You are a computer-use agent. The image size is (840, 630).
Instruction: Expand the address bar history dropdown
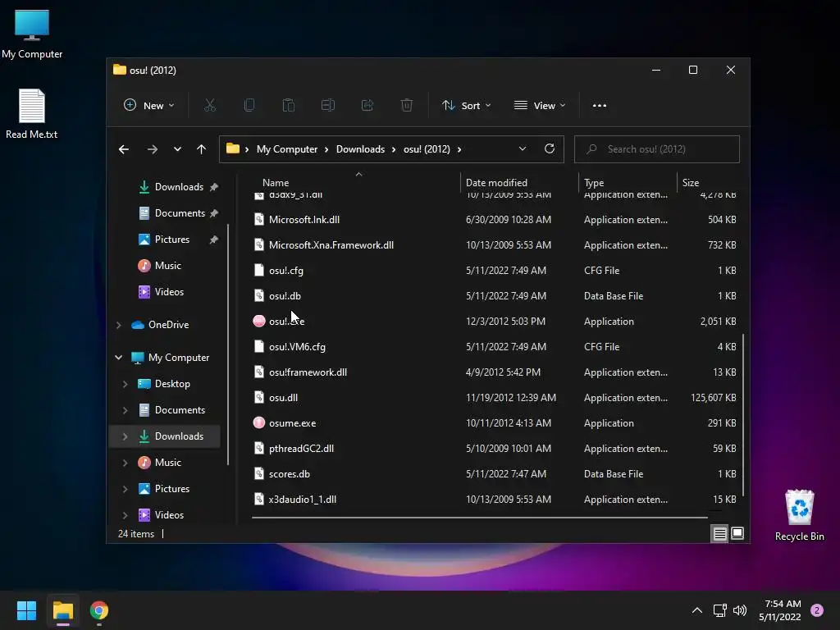tap(523, 149)
